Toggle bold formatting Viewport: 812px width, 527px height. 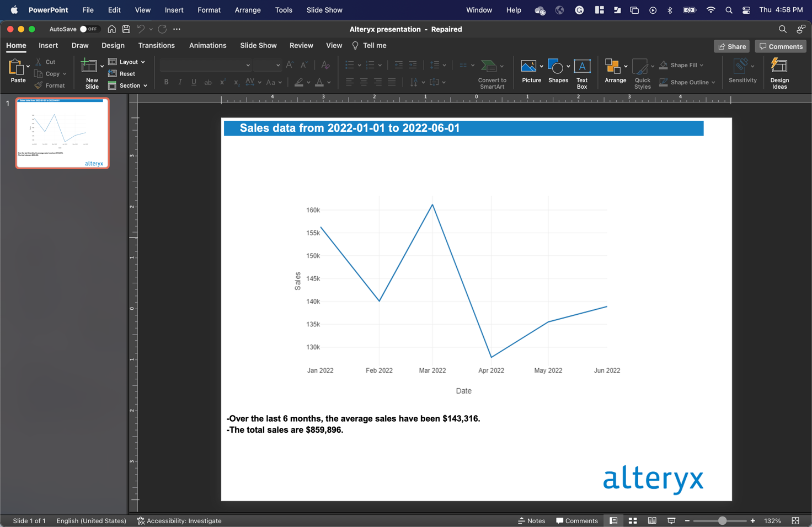[x=166, y=82]
